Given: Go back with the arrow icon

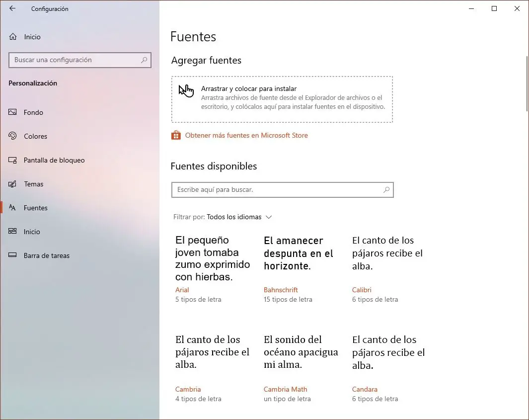Looking at the screenshot, I should [x=12, y=8].
